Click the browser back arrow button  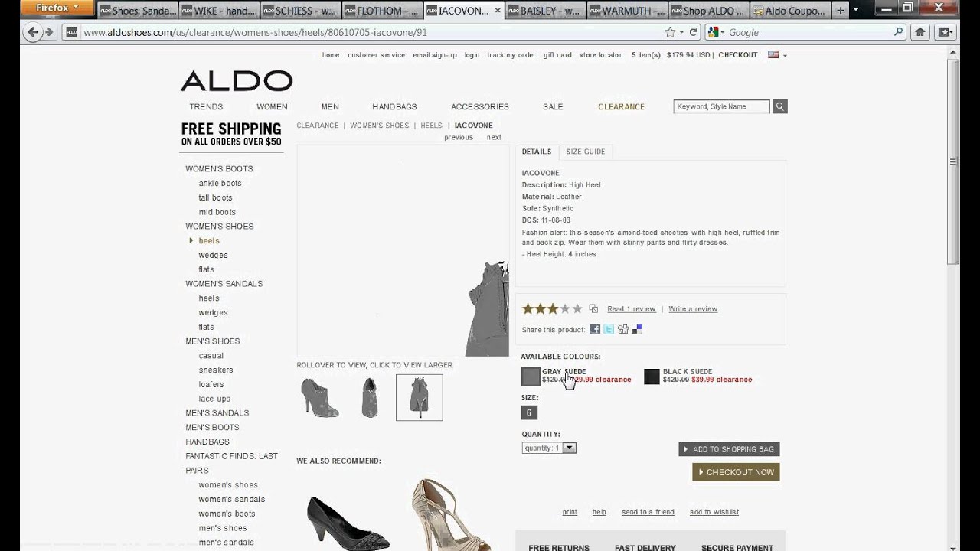click(x=33, y=32)
